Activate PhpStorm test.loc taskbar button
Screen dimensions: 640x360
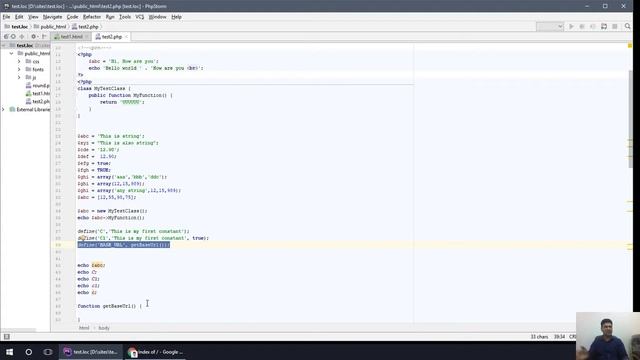[x=91, y=352]
